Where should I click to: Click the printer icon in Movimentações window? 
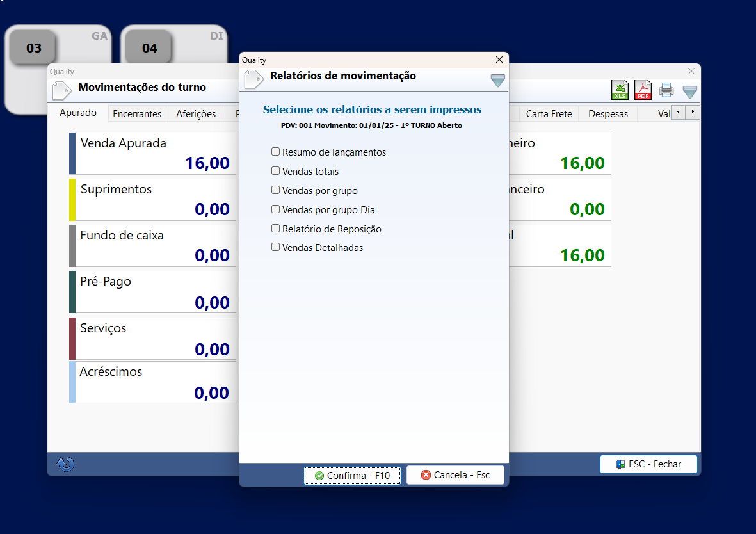tap(666, 90)
